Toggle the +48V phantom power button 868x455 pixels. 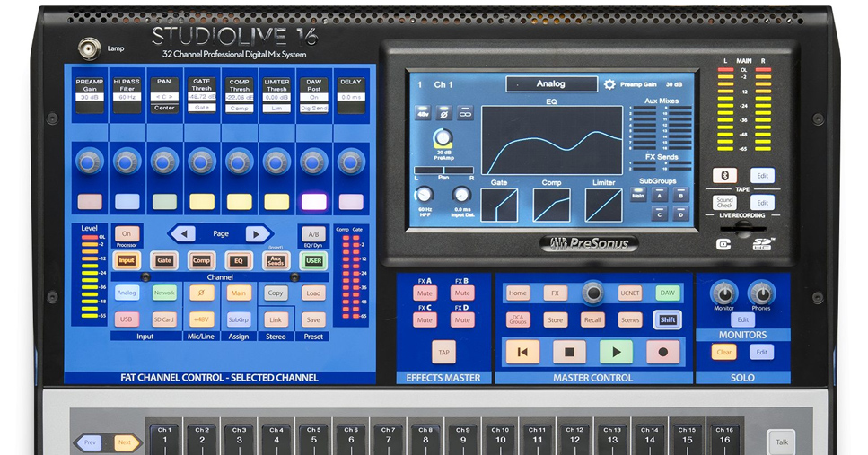point(201,319)
